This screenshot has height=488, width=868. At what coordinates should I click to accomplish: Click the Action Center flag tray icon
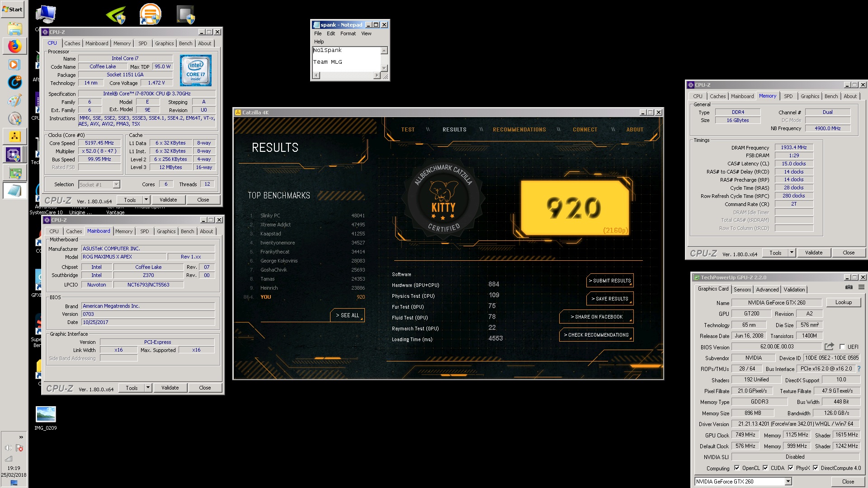(19, 448)
